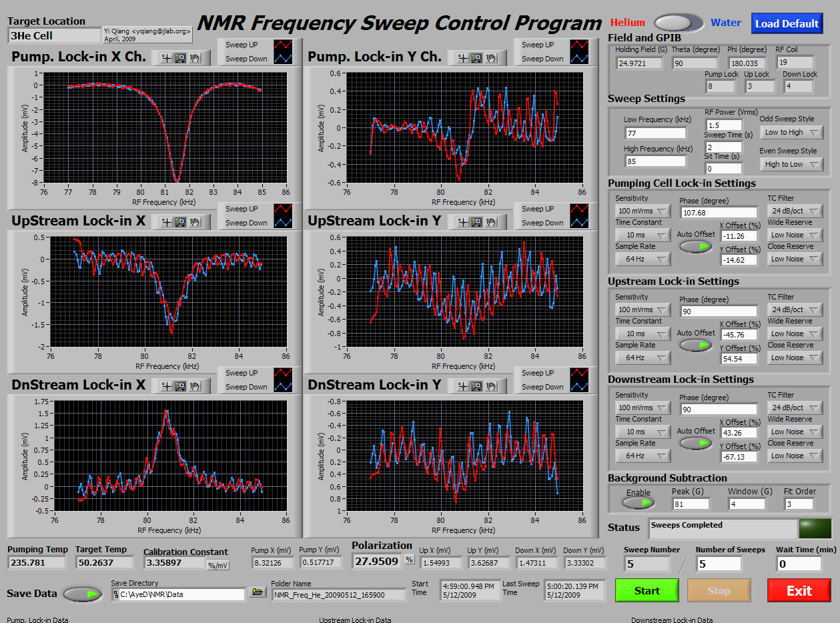Toggle Upstream Lock-in Auto Offset button
The image size is (840, 623).
(696, 345)
